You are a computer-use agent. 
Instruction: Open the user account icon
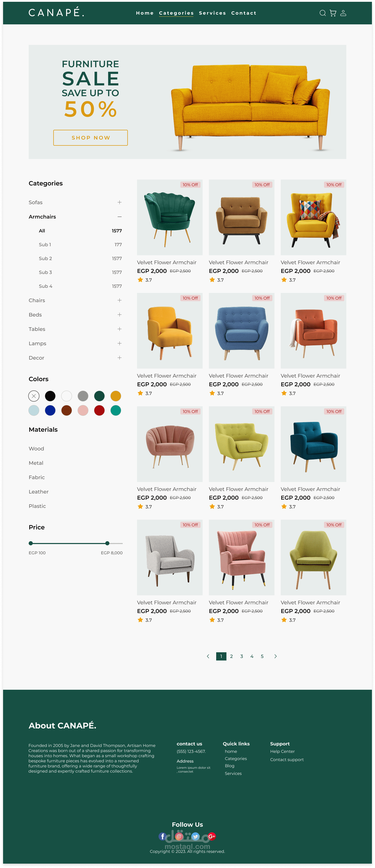(x=343, y=13)
